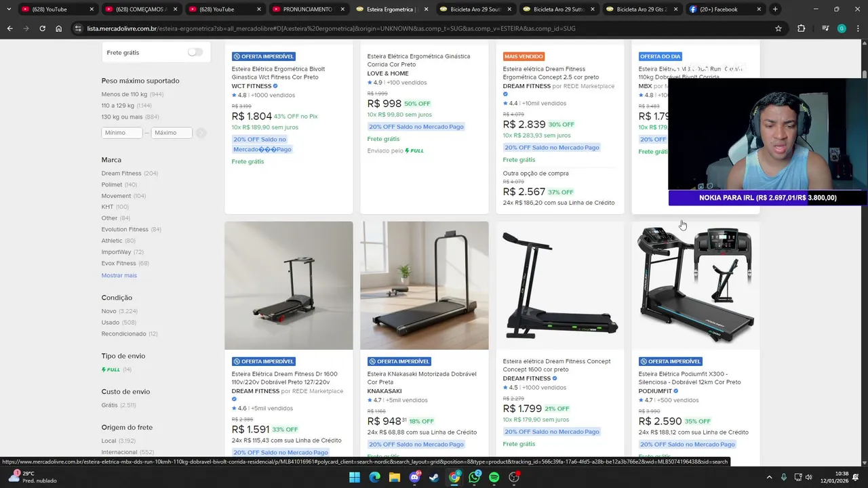Open Dream Fitness Dr 1600 treadmill image
This screenshot has width=868, height=488.
pyautogui.click(x=289, y=285)
